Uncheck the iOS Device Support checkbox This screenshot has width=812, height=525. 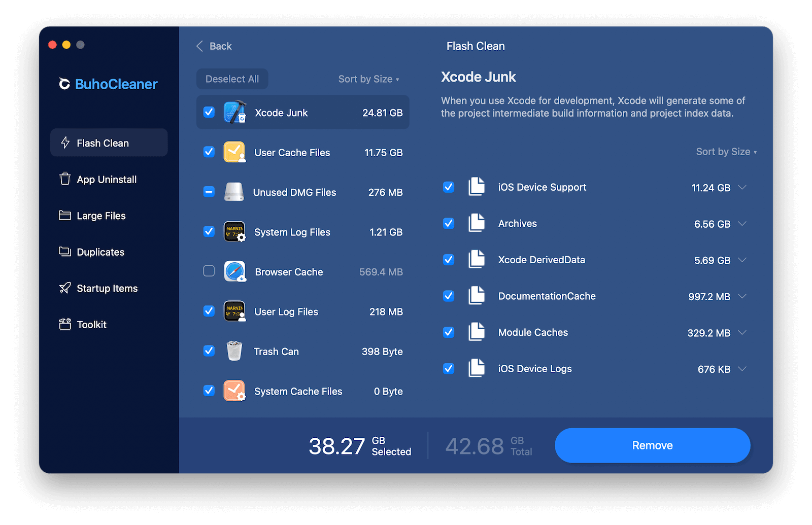tap(449, 187)
